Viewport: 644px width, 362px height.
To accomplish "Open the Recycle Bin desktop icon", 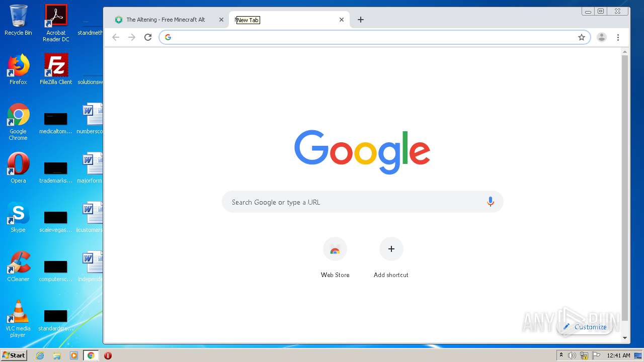I will click(18, 20).
